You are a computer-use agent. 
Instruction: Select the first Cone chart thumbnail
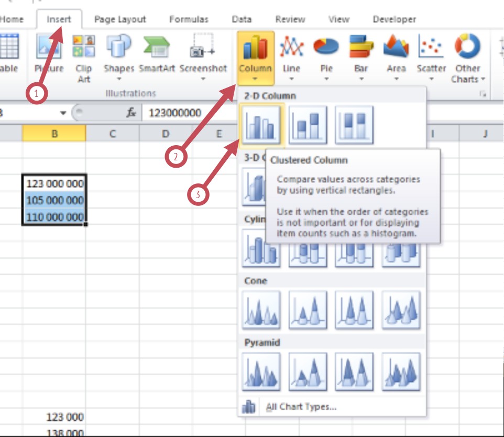[x=261, y=310]
